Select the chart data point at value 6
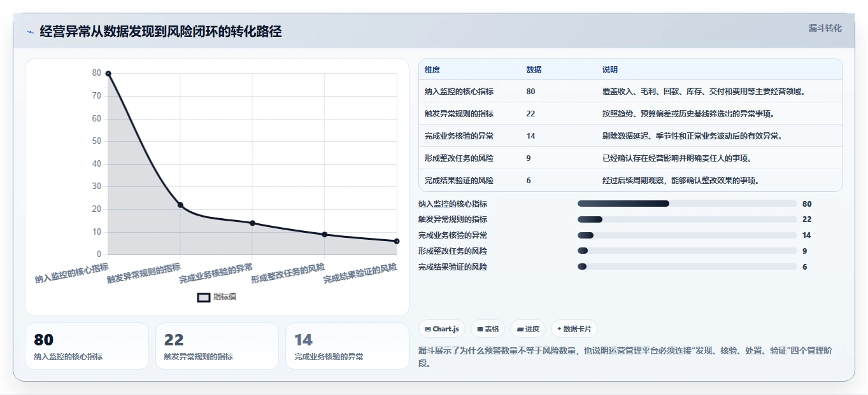868x395 pixels. click(x=397, y=241)
